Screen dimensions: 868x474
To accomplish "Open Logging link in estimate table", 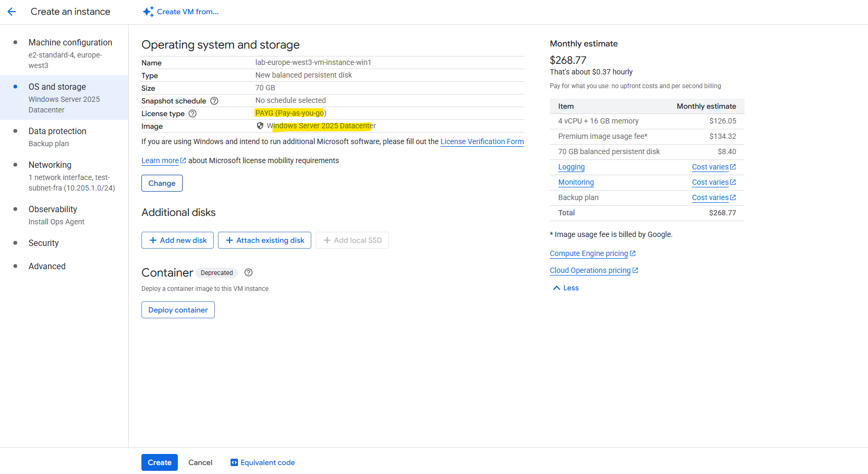I will click(x=571, y=167).
